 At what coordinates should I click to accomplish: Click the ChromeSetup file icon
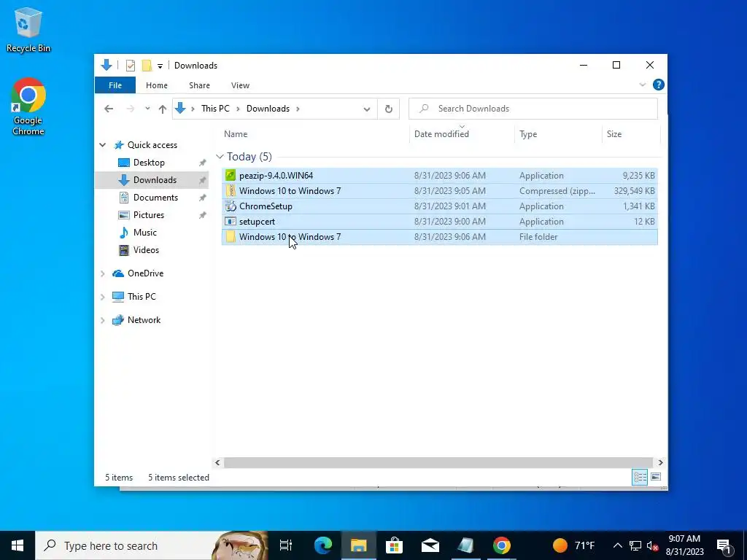coord(231,206)
